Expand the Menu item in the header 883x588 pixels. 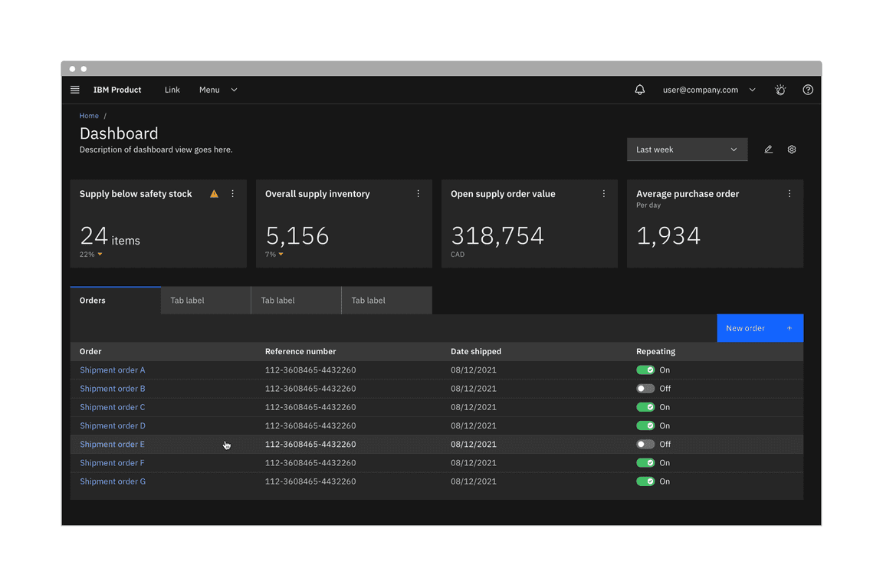(x=218, y=90)
